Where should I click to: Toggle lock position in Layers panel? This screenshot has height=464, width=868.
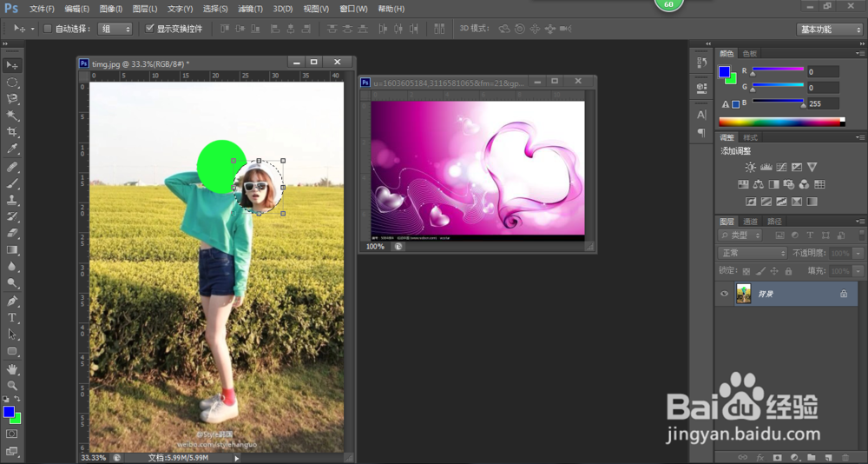(x=774, y=271)
